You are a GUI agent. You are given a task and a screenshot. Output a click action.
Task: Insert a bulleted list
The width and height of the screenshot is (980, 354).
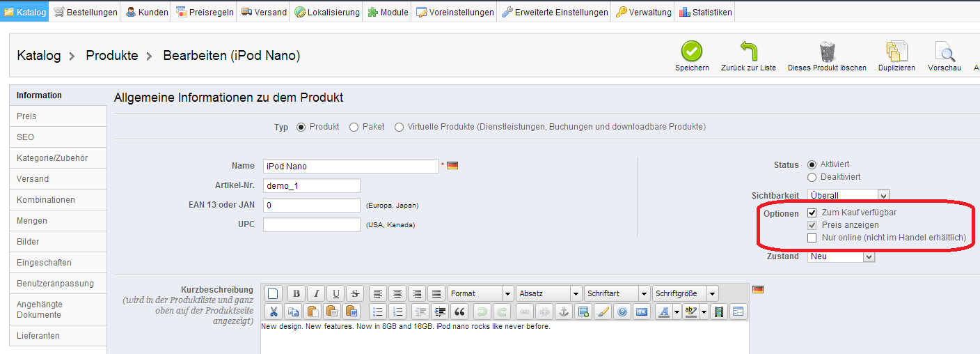(377, 311)
